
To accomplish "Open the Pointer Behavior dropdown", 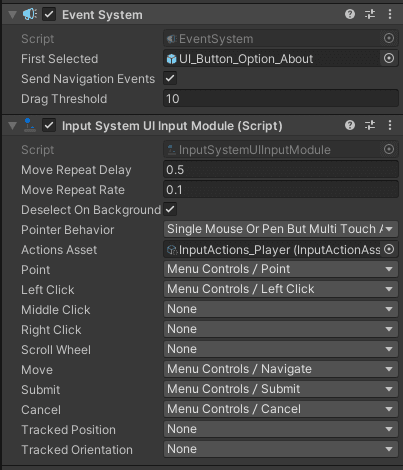I will [x=281, y=229].
